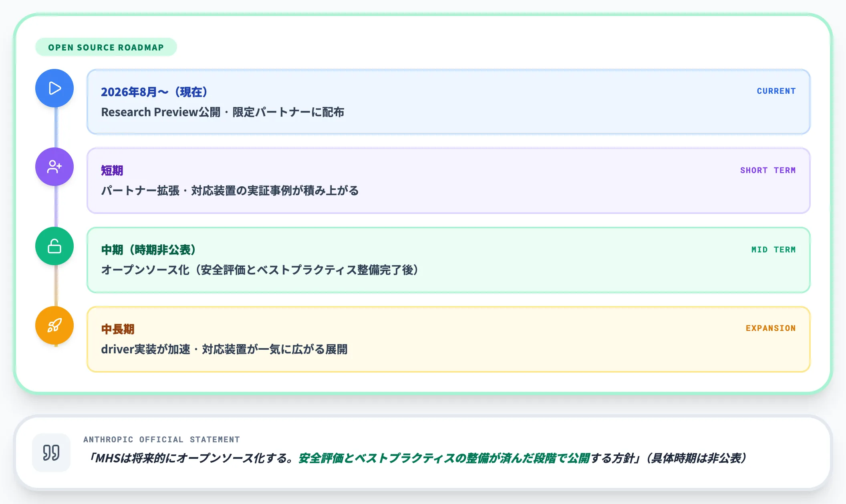The width and height of the screenshot is (846, 504).
Task: Select the MID TERM label
Action: click(x=773, y=250)
